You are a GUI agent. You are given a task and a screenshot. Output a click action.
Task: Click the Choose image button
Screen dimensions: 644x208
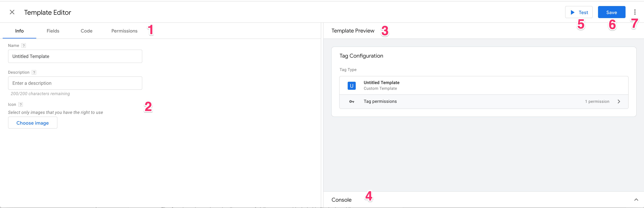click(x=33, y=123)
